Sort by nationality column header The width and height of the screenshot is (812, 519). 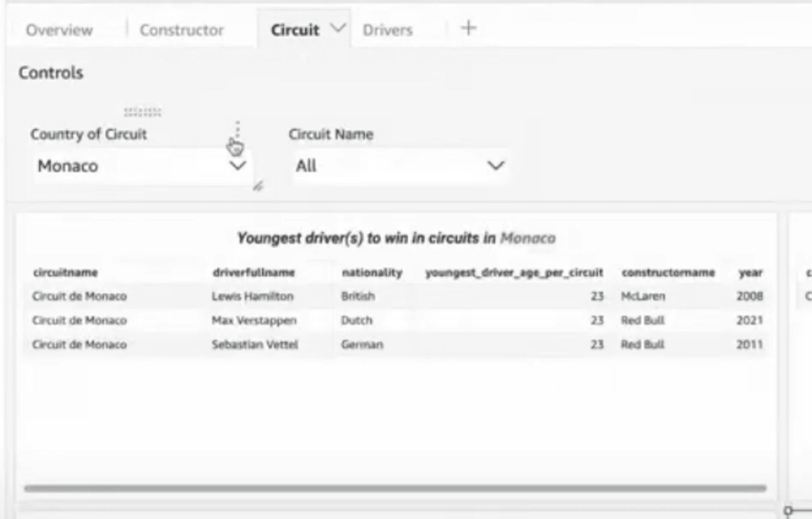coord(372,272)
